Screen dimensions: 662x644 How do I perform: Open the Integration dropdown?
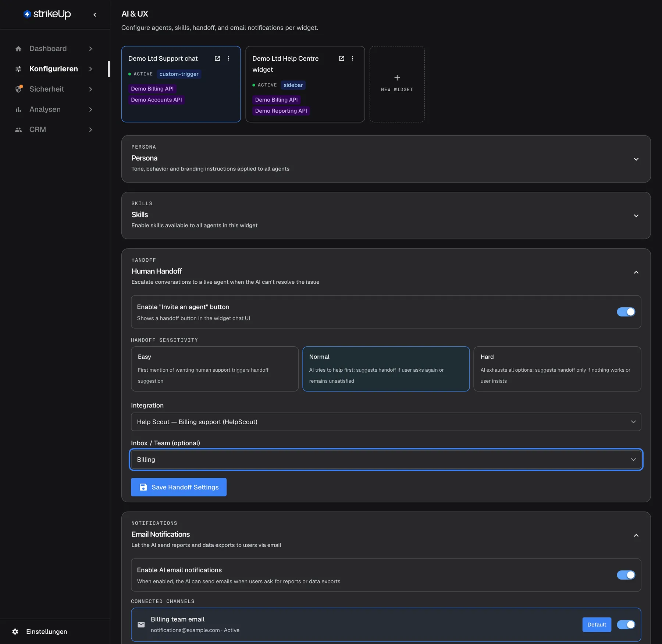(x=386, y=422)
